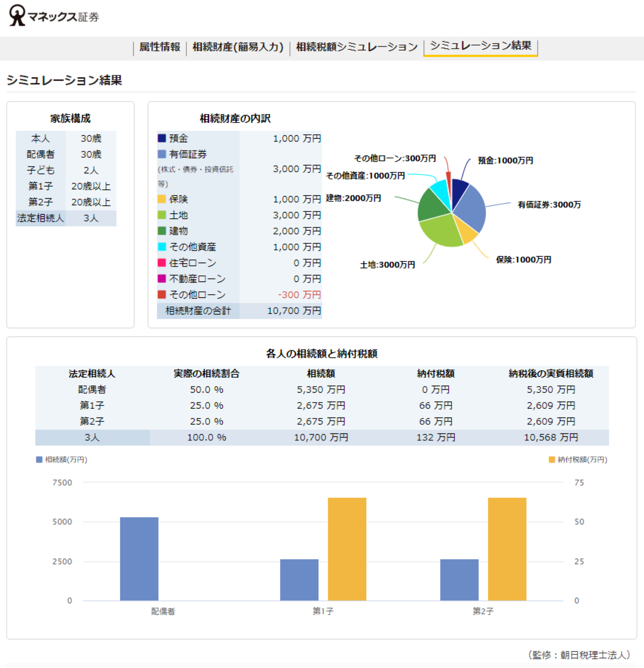Click the 配偶者 5,350 万円 inheritance cell
This screenshot has width=644, height=668.
321,390
